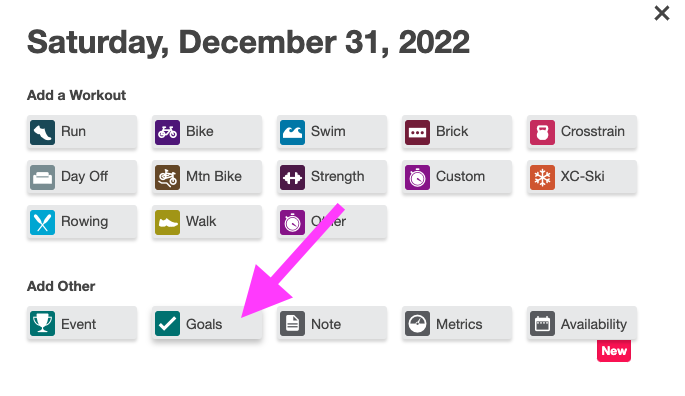Pick the Walk workout option
This screenshot has width=685, height=396.
(x=207, y=222)
